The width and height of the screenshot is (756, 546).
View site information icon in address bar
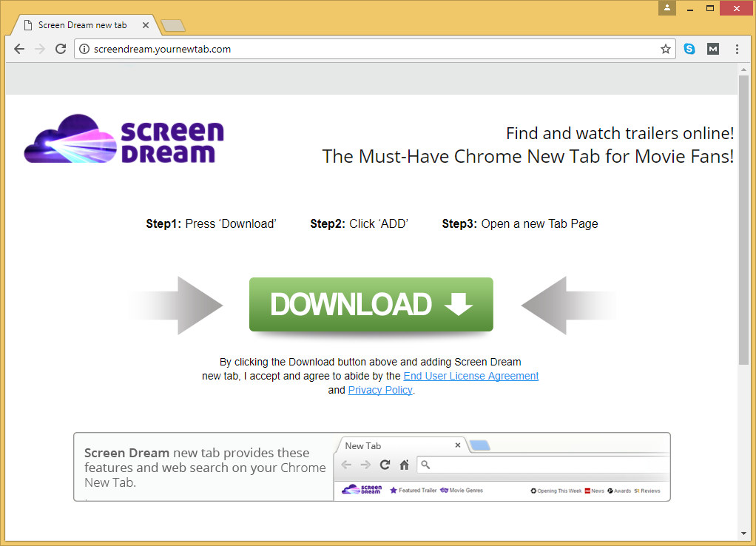point(84,49)
